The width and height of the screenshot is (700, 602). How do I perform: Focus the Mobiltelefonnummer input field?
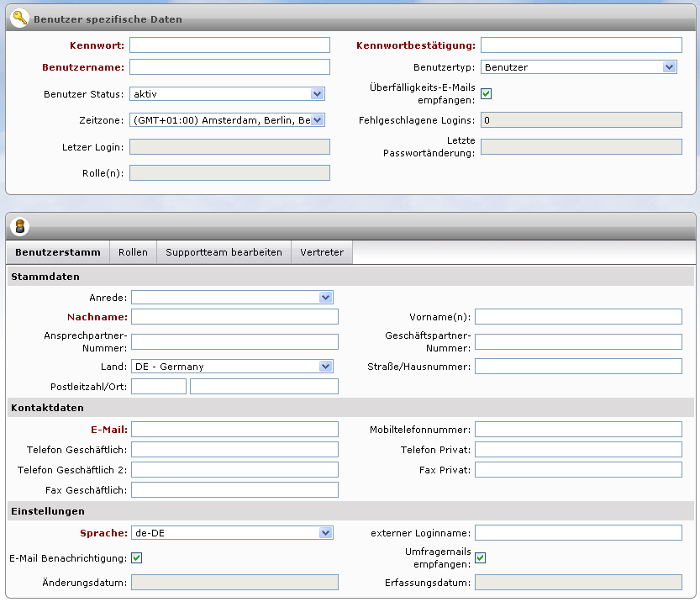(578, 429)
